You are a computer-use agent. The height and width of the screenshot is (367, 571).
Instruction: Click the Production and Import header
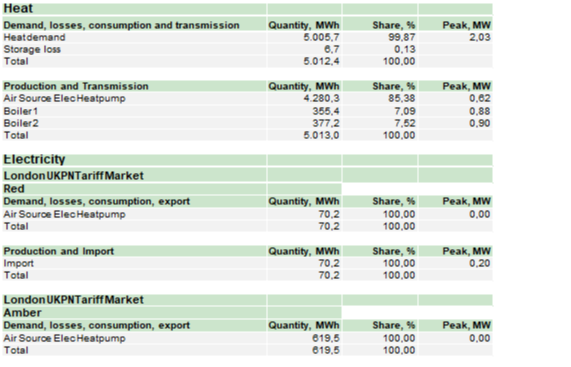click(59, 251)
